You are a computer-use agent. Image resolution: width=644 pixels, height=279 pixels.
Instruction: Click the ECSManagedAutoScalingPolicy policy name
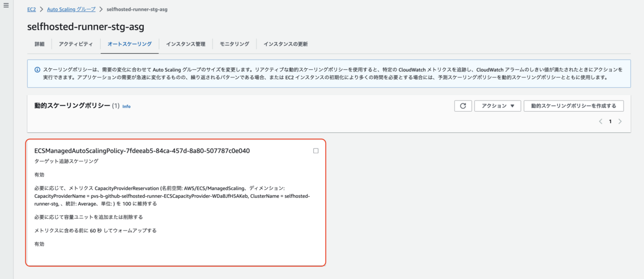click(142, 151)
